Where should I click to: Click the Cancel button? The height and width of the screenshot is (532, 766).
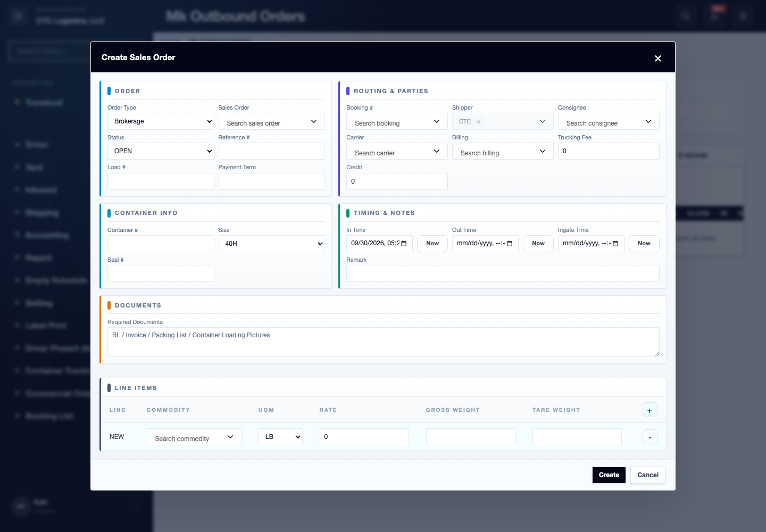tap(648, 475)
